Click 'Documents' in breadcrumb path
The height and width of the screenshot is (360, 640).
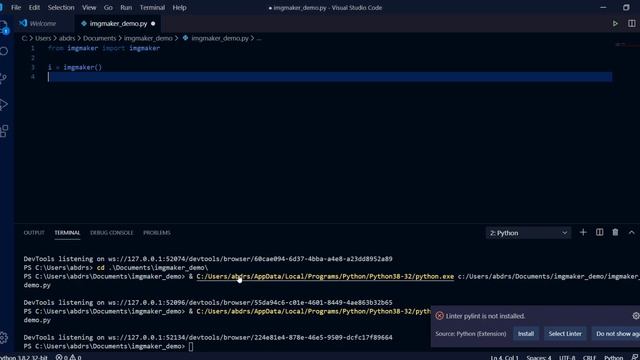tap(100, 38)
